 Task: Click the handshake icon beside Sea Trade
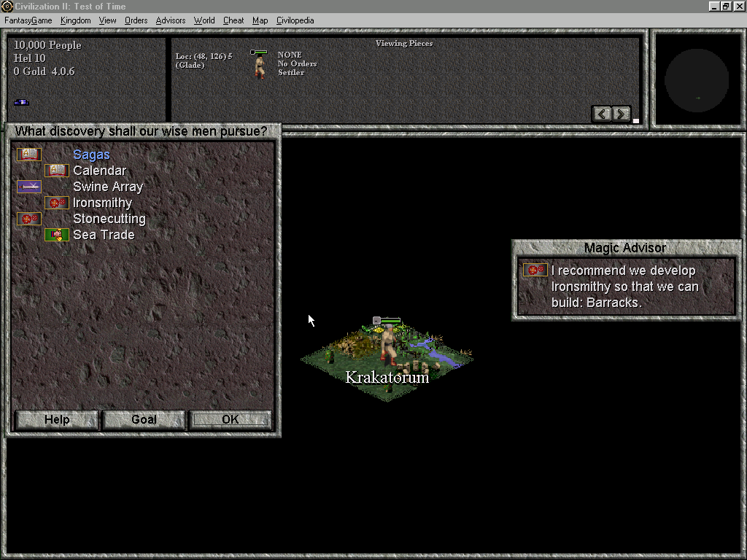click(57, 235)
